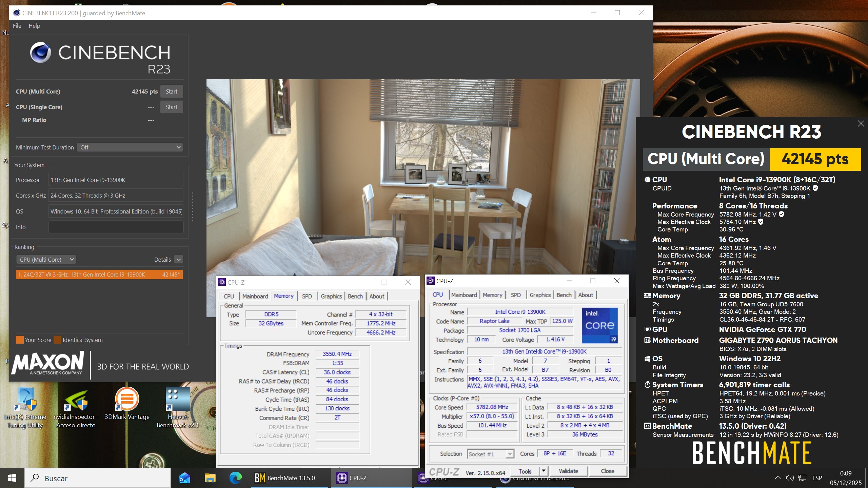Viewport: 868px width, 488px height.
Task: Click the Info text field in Cinebench
Action: point(116,227)
